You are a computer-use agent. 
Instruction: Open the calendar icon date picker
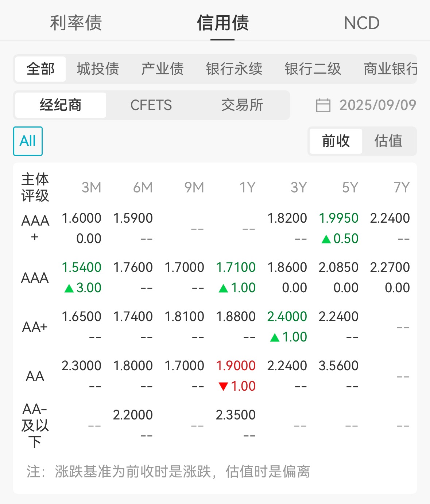click(323, 105)
